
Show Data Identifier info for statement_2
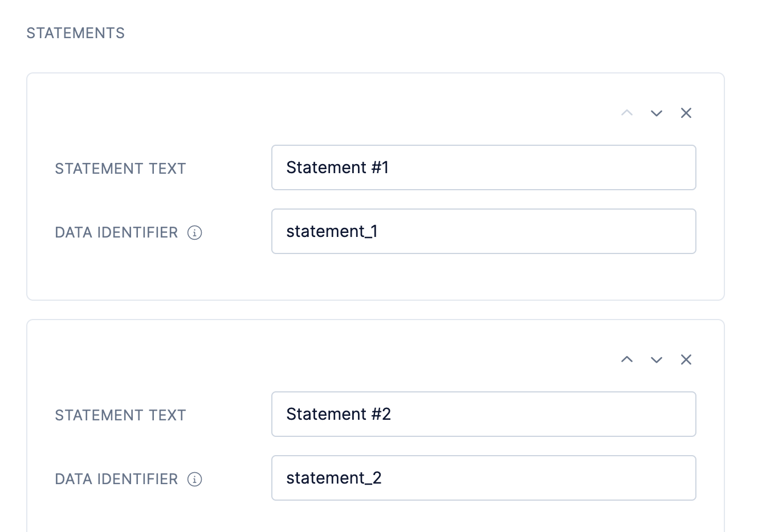[x=195, y=479]
